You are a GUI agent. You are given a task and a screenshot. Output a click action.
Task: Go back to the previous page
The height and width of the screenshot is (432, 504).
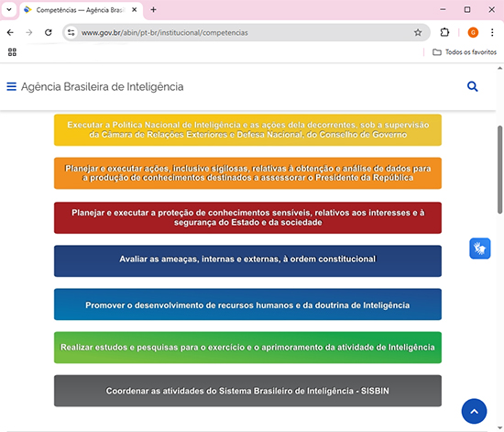pos(10,32)
